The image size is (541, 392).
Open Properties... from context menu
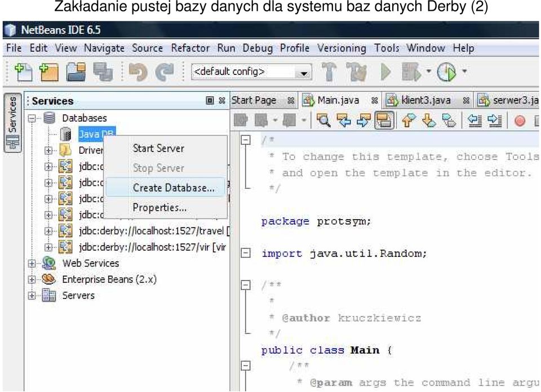[166, 208]
